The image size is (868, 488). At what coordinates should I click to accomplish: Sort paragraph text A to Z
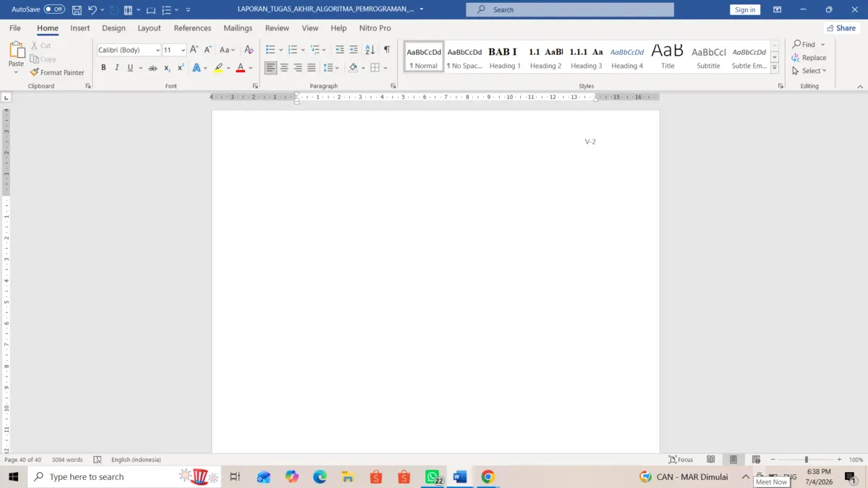pos(370,50)
